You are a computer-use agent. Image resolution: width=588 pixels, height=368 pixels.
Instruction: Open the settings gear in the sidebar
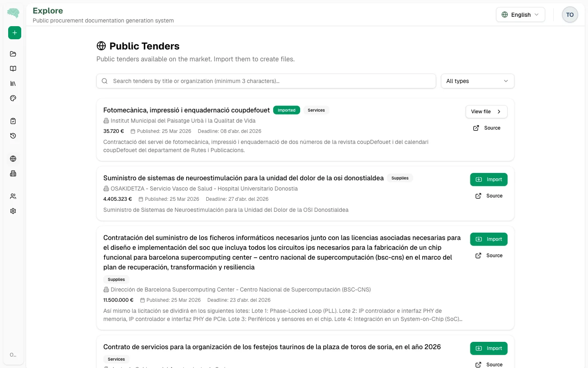pyautogui.click(x=13, y=211)
